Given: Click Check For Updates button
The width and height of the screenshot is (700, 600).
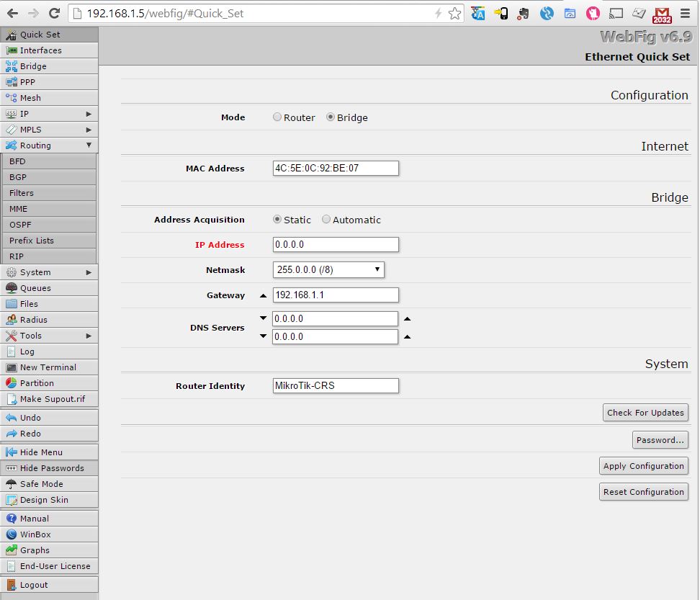Looking at the screenshot, I should pos(645,413).
